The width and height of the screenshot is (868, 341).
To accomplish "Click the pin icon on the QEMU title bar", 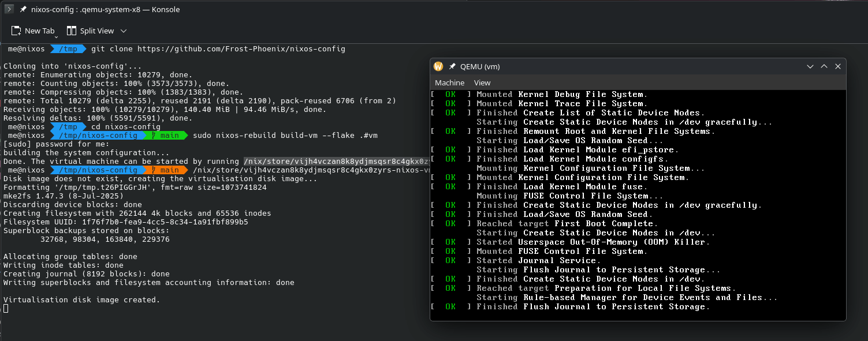I will [452, 66].
